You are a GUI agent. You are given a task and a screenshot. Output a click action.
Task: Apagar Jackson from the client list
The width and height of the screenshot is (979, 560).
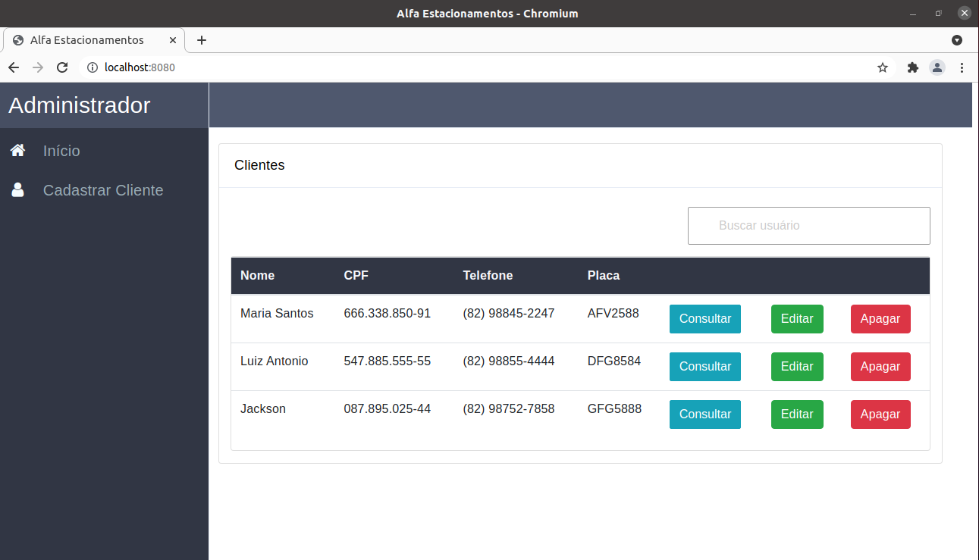[x=880, y=414]
